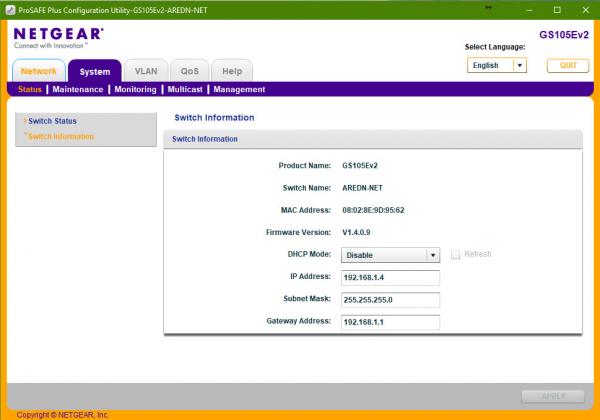
Task: Click the NETGEAR logo
Action: coord(58,37)
